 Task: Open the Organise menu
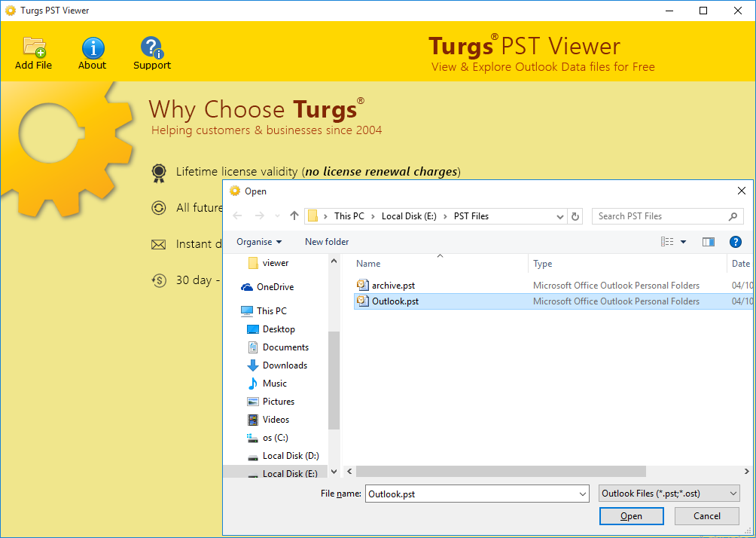[x=259, y=242]
